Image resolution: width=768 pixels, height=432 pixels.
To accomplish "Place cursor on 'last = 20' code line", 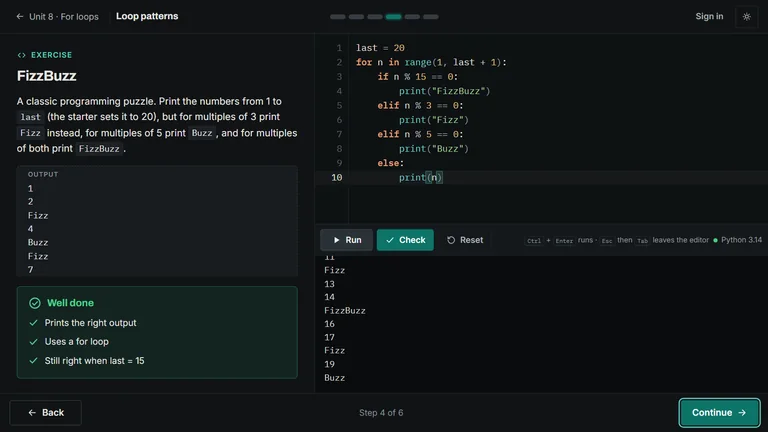I will (x=380, y=48).
